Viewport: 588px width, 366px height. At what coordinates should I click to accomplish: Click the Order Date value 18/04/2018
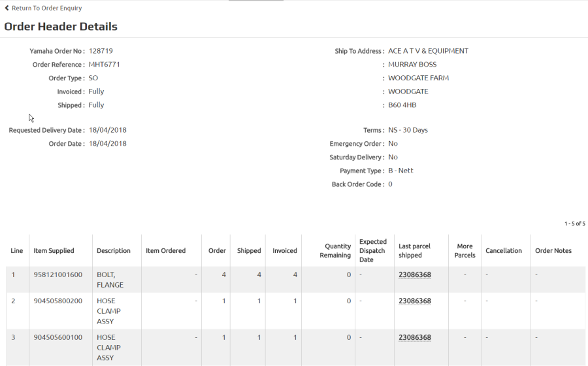[108, 144]
